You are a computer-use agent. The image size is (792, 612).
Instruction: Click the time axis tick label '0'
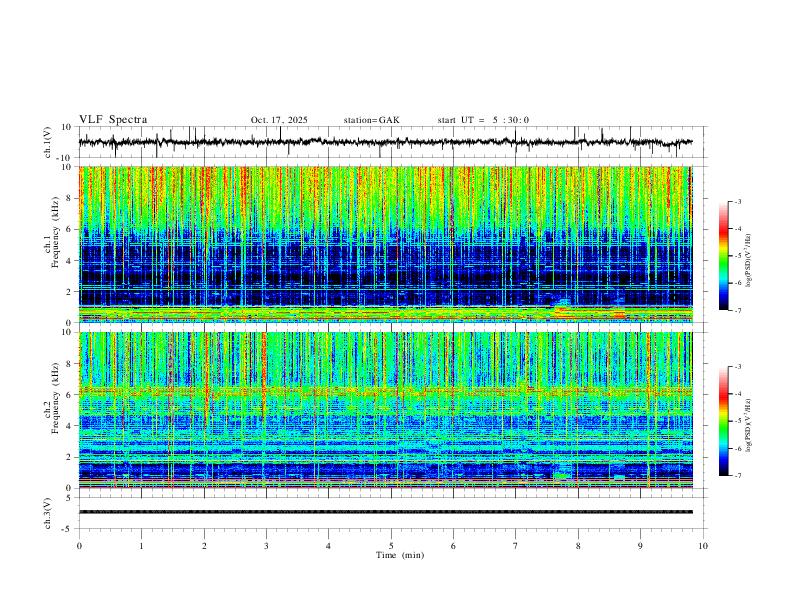(79, 546)
